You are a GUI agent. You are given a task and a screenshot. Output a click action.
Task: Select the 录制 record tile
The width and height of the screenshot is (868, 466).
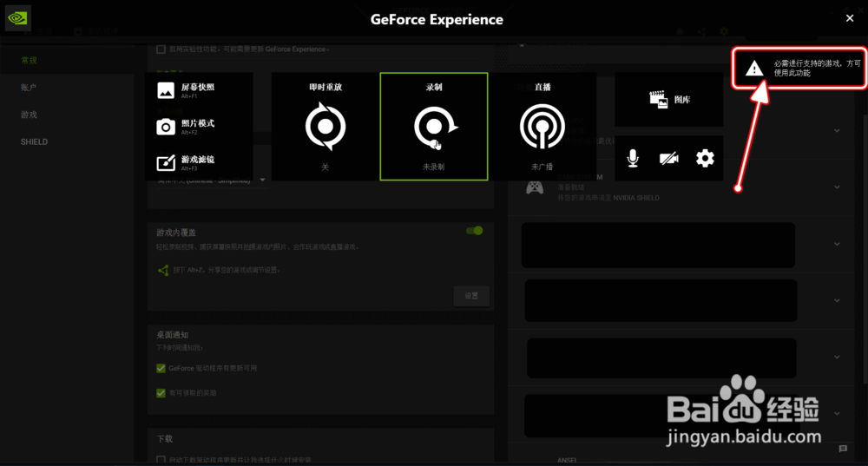coord(434,126)
